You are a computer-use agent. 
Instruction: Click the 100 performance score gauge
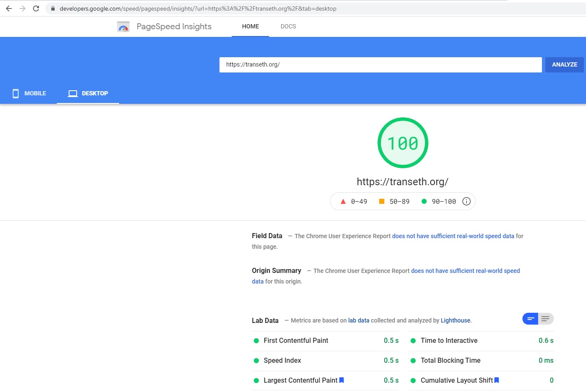pyautogui.click(x=403, y=143)
